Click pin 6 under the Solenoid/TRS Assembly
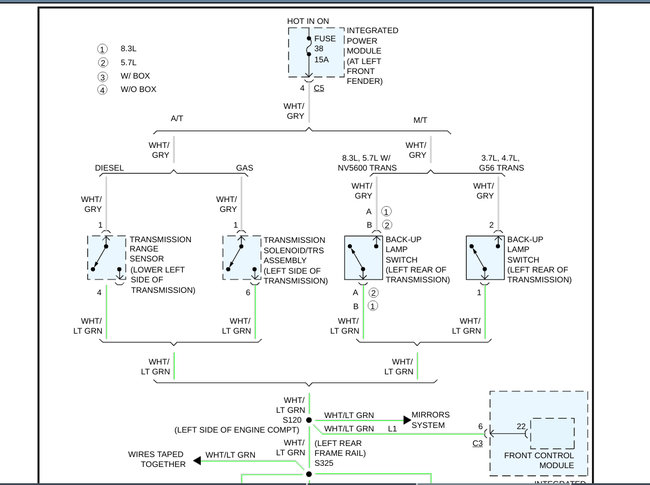This screenshot has width=650, height=485. [x=248, y=292]
